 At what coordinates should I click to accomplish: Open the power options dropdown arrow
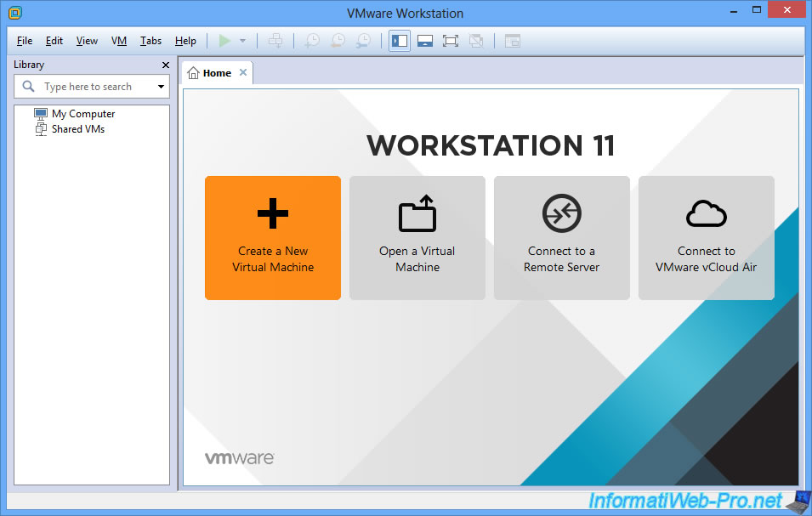(242, 41)
